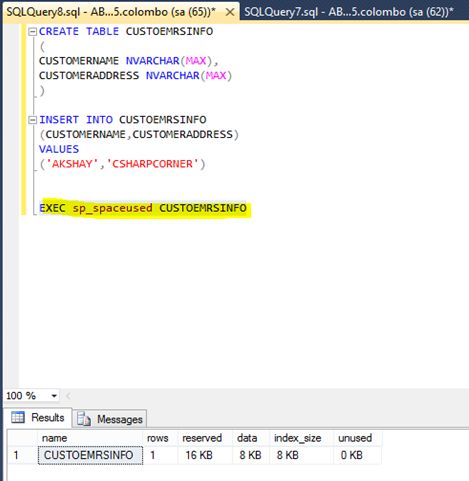
Task: Collapse the INSERT INTO code block
Action: tap(32, 120)
